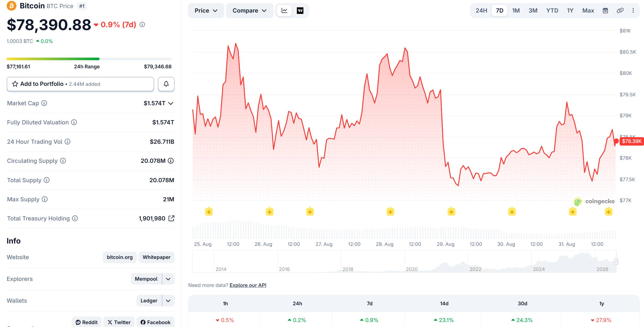Click the Circulating Supply info icon

63,161
